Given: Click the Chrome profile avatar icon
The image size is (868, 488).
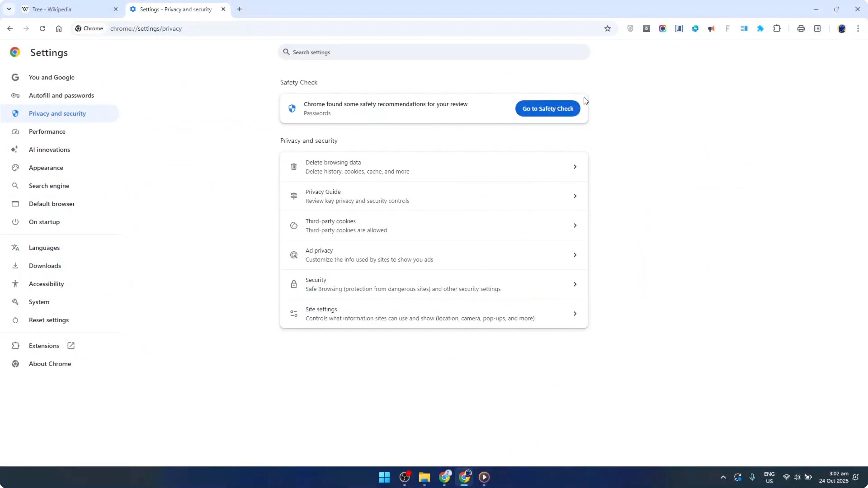Looking at the screenshot, I should (842, 29).
